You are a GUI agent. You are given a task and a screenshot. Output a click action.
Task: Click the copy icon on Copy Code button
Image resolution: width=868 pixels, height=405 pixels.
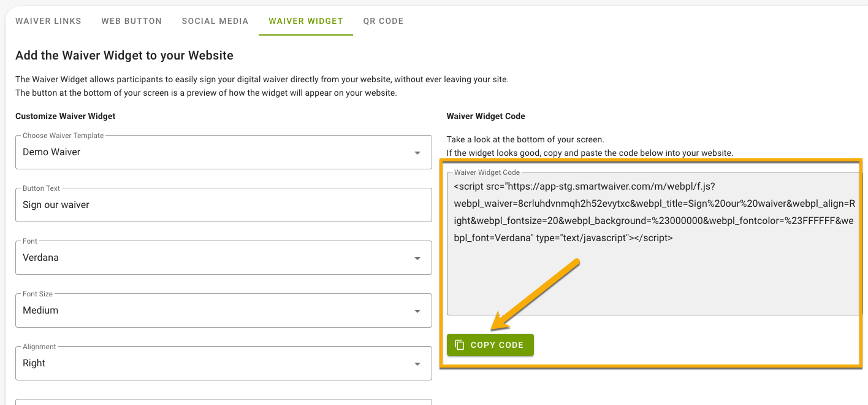[x=460, y=345]
